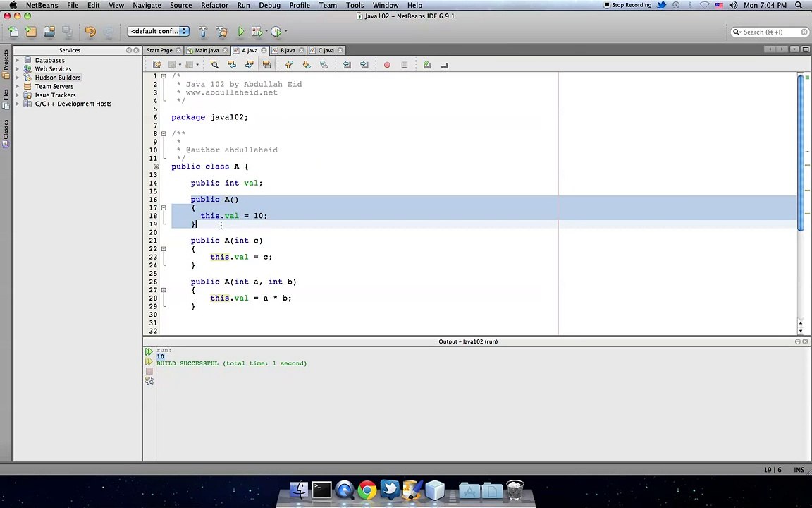Image resolution: width=812 pixels, height=508 pixels.
Task: Open the Profile menu
Action: [x=300, y=5]
